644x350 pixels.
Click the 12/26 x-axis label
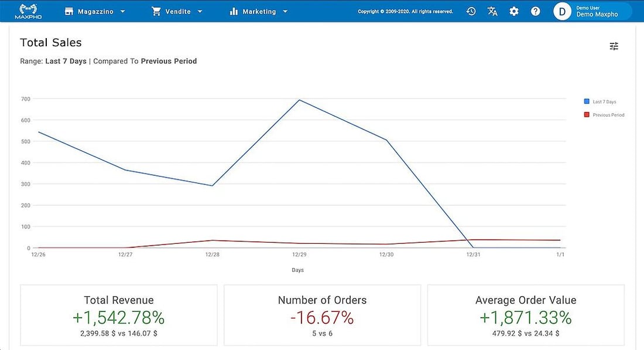(x=39, y=254)
